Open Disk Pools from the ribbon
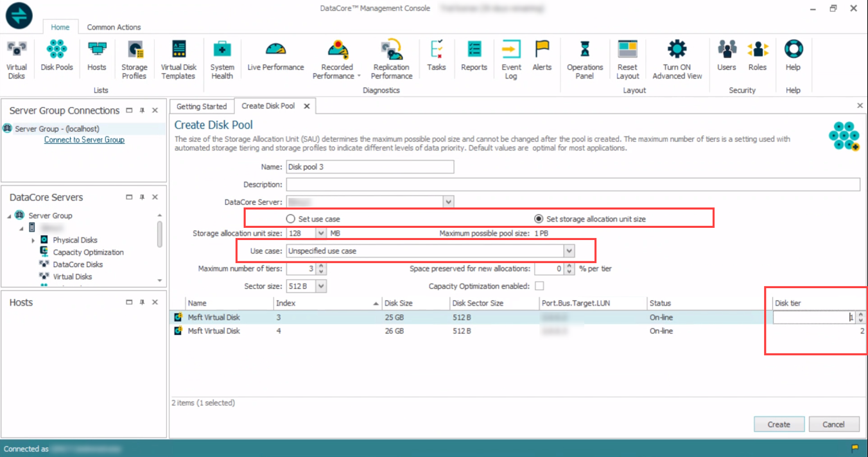Screen dimensions: 868x457 pyautogui.click(x=57, y=55)
